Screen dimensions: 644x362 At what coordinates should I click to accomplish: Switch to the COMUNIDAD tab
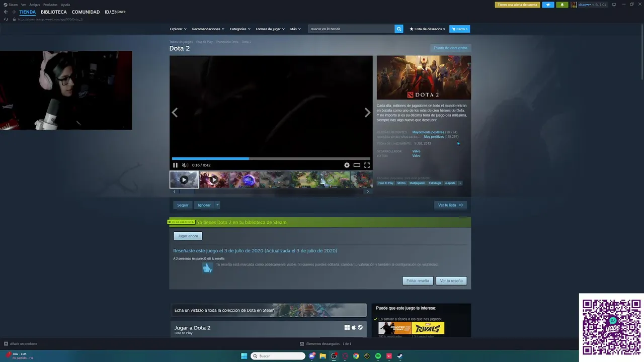tap(86, 12)
